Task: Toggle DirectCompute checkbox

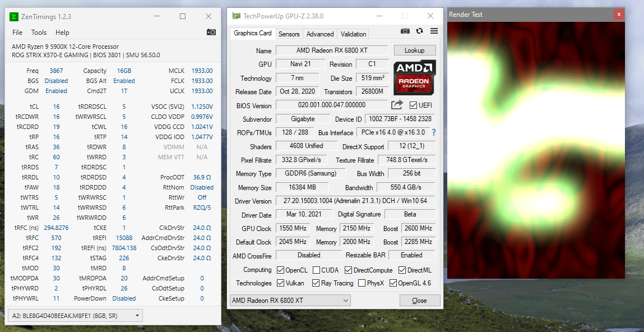Action: (348, 270)
